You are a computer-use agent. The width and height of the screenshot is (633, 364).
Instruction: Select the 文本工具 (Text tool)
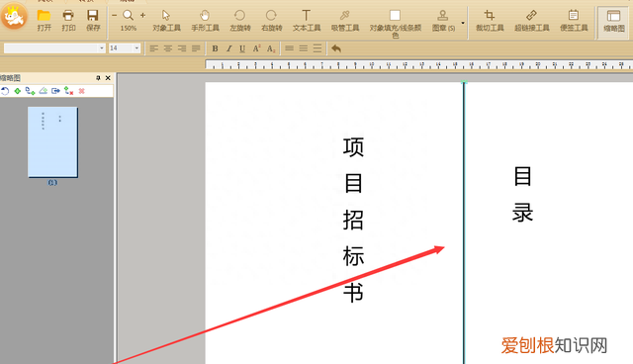[307, 21]
